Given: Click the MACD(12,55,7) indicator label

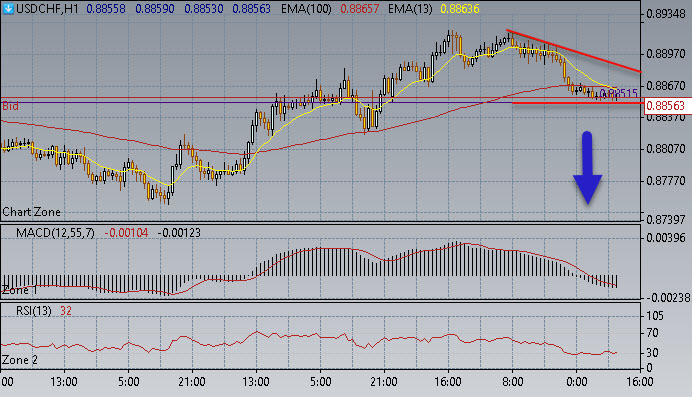Looking at the screenshot, I should tap(55, 233).
